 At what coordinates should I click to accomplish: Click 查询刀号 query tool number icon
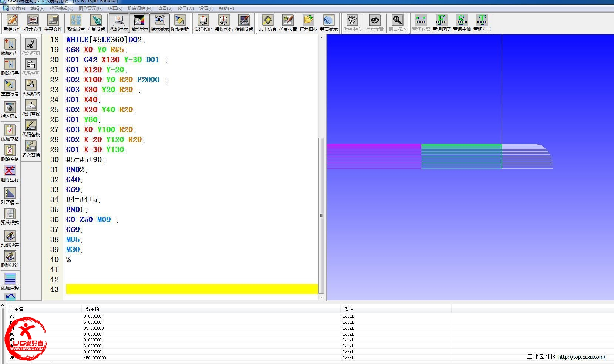click(x=482, y=23)
